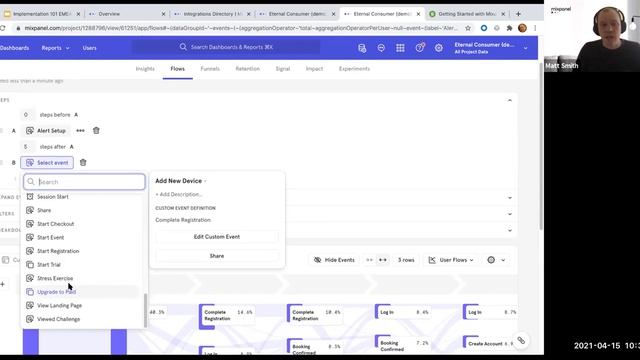Click the plus icon at left edge

[2, 284]
